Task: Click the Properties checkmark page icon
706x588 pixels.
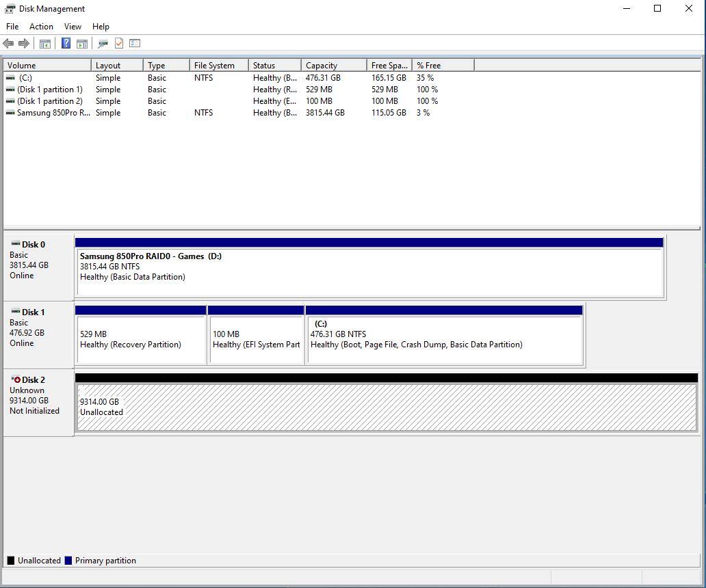Action: click(119, 44)
